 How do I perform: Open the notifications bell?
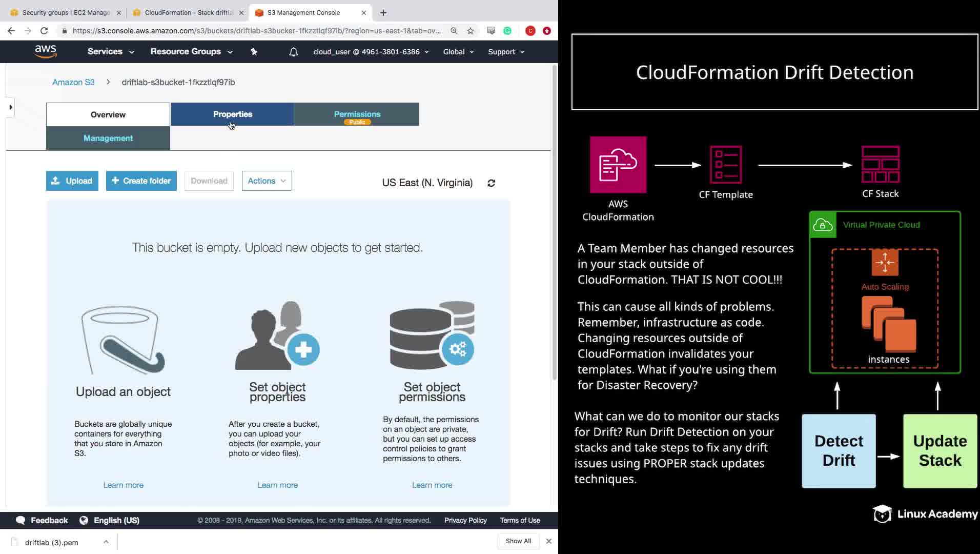tap(293, 52)
